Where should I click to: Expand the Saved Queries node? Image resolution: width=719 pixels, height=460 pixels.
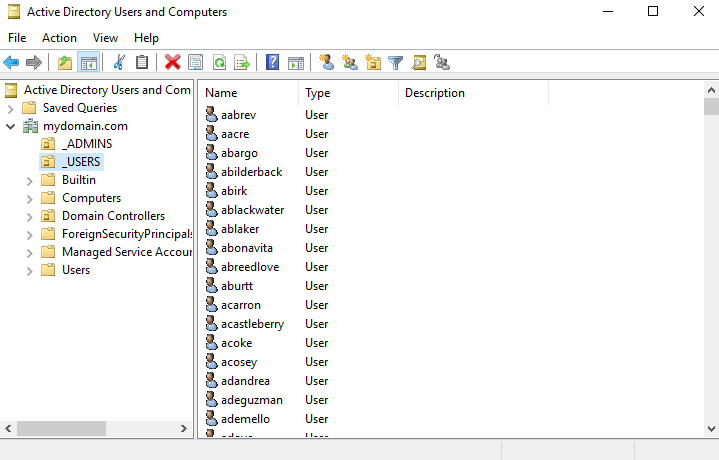[11, 109]
